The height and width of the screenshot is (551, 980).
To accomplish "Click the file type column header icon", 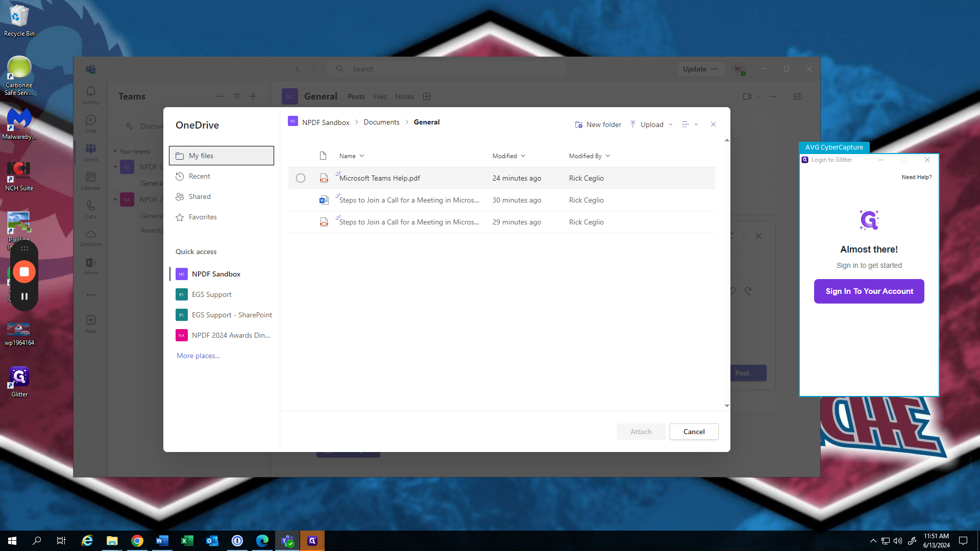I will click(x=323, y=156).
